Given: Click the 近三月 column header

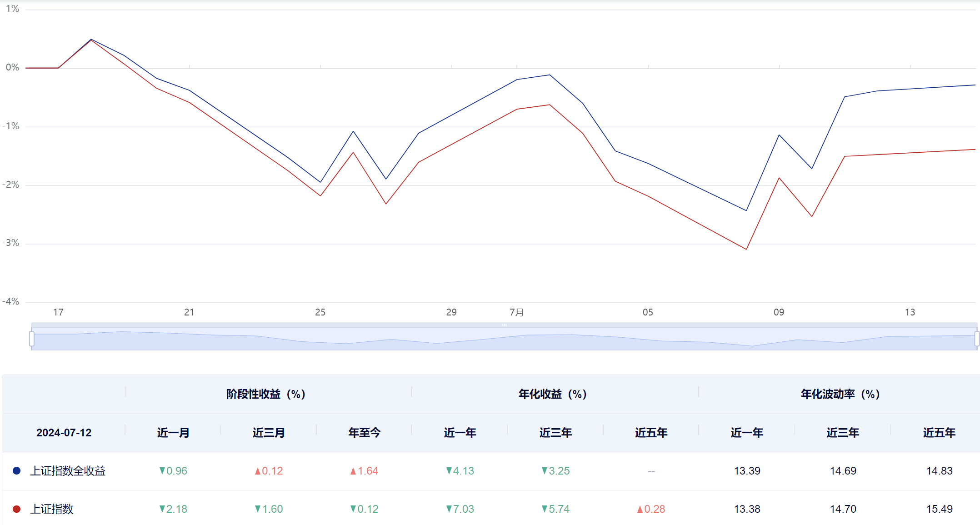Looking at the screenshot, I should click(x=269, y=433).
